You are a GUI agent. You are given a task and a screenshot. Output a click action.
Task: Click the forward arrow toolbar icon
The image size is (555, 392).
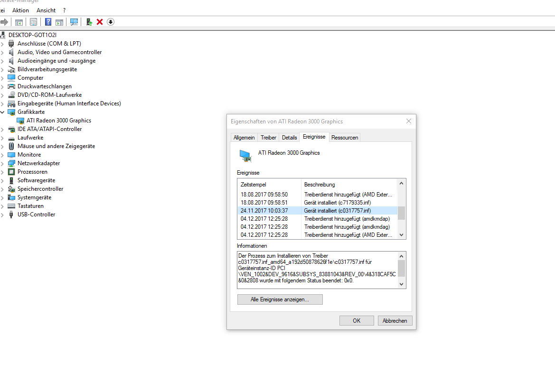tap(4, 22)
